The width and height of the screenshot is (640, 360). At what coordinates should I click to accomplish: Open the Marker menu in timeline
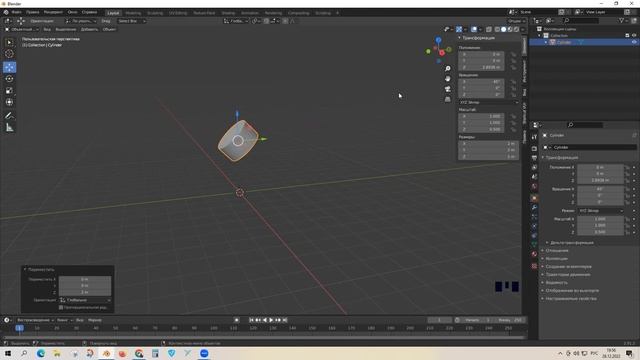(95, 320)
